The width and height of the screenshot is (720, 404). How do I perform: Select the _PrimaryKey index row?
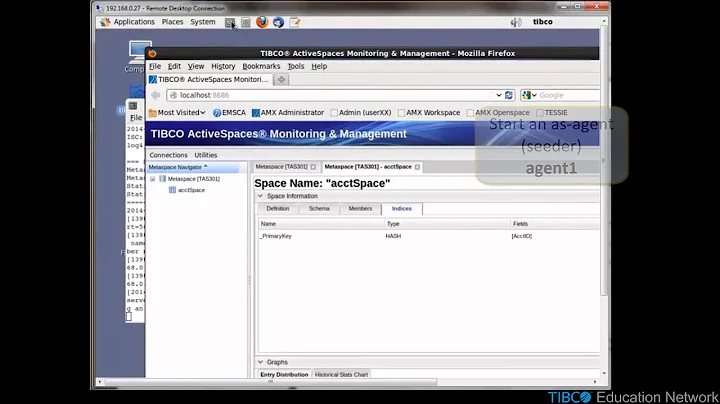429,236
